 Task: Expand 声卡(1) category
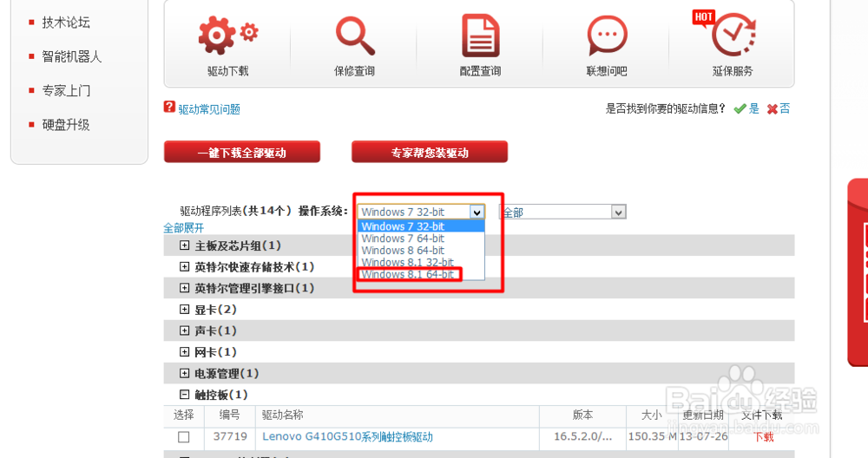pos(184,330)
